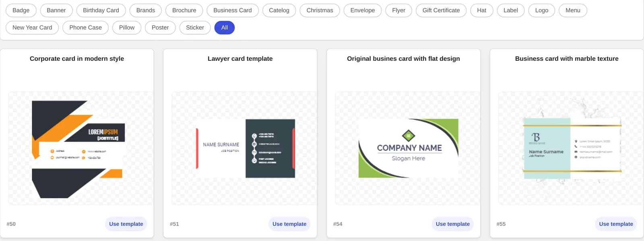Filter by Envelope templates
644x241 pixels.
(363, 10)
